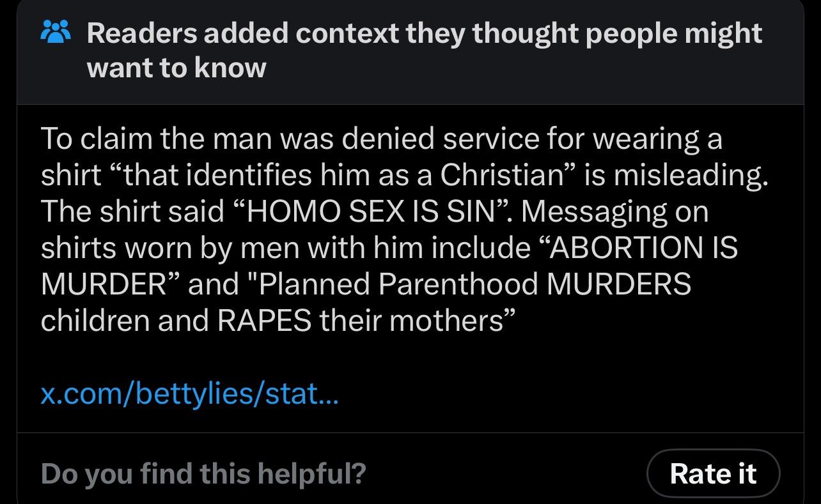Image resolution: width=821 pixels, height=504 pixels.
Task: Tap "Do you find this helpful?" prompt
Action: 203,473
